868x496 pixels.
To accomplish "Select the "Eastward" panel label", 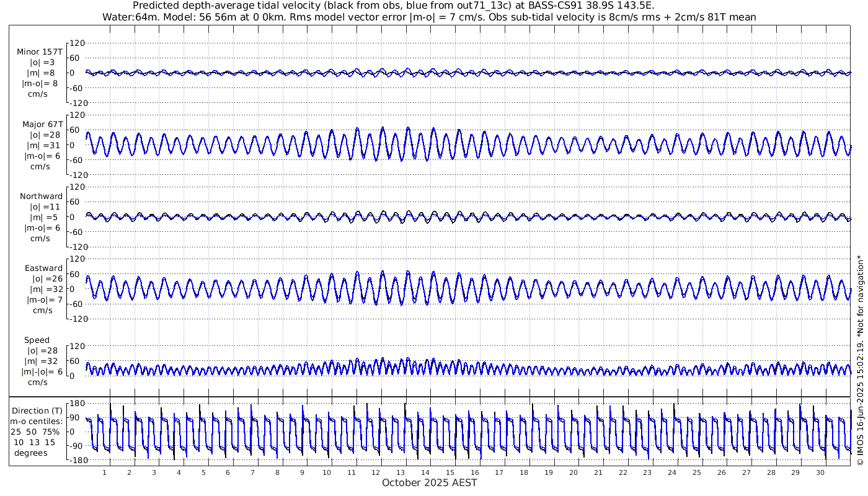I will (43, 268).
